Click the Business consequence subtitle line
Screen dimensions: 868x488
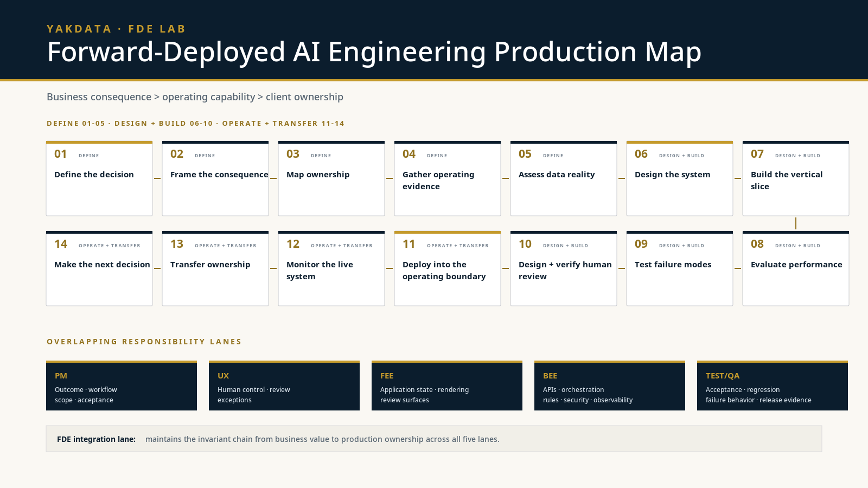click(195, 97)
